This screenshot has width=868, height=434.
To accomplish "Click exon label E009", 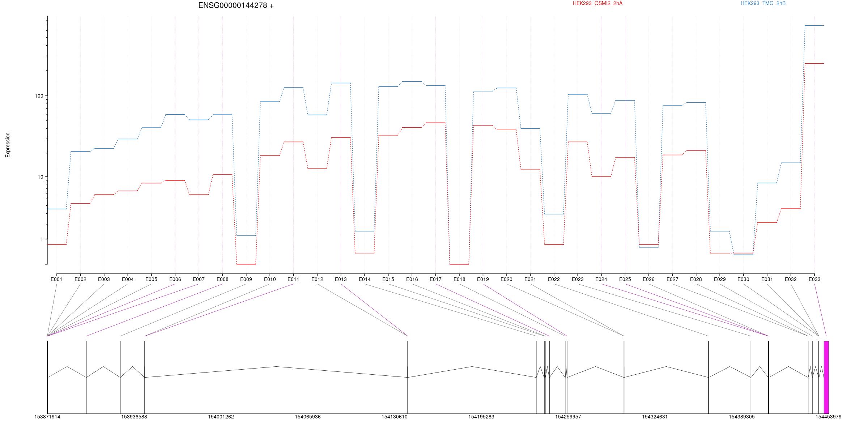I will [246, 279].
